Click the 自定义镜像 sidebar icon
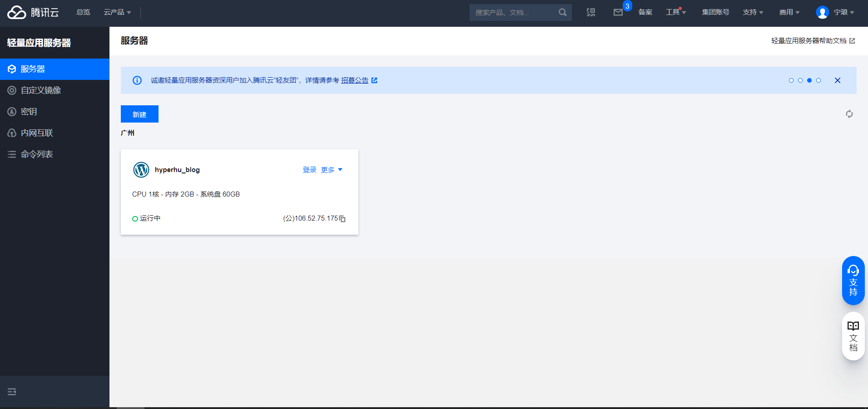Viewport: 868px width, 409px height. (x=12, y=90)
